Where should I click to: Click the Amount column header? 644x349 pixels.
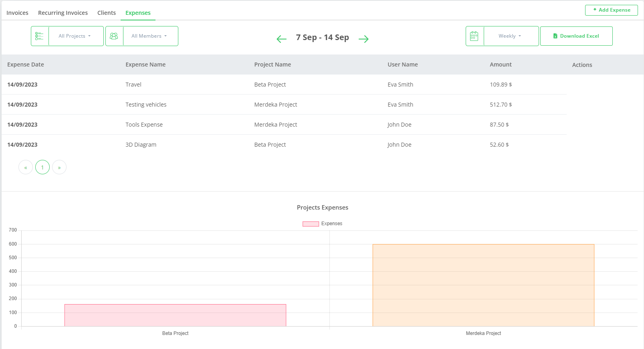point(501,65)
